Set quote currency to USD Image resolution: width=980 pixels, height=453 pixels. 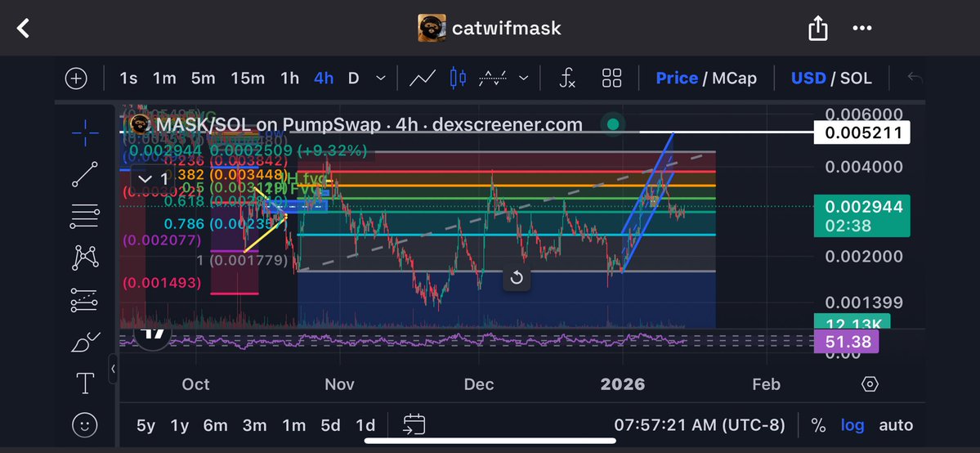[808, 78]
